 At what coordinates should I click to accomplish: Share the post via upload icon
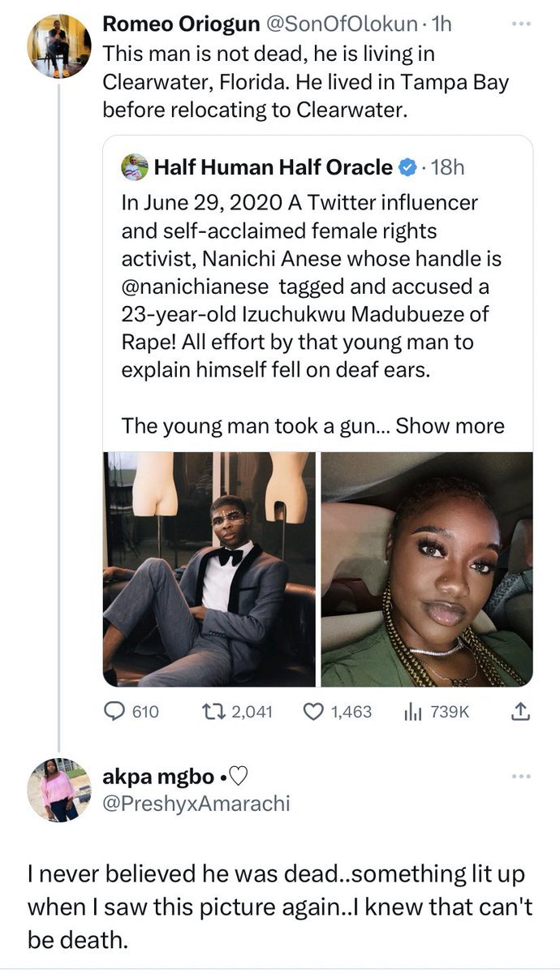click(x=521, y=712)
